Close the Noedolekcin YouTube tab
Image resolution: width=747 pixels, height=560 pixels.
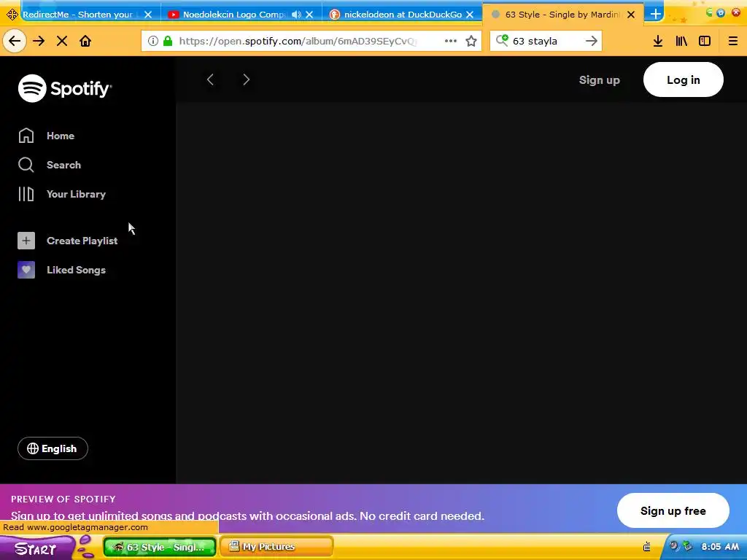click(309, 15)
